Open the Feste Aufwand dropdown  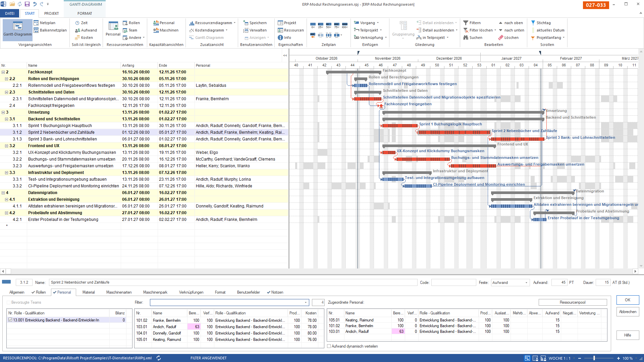[526, 283]
